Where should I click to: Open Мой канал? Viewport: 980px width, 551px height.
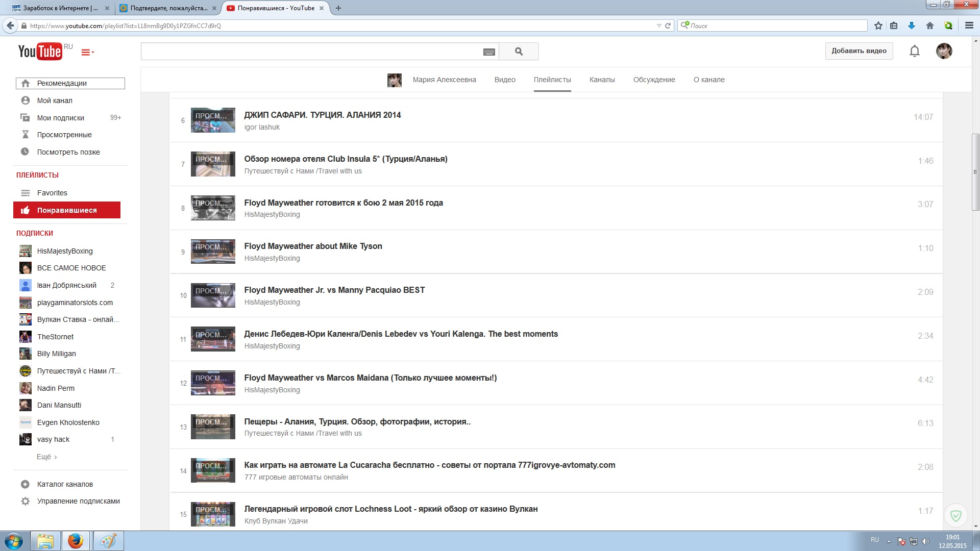click(55, 101)
